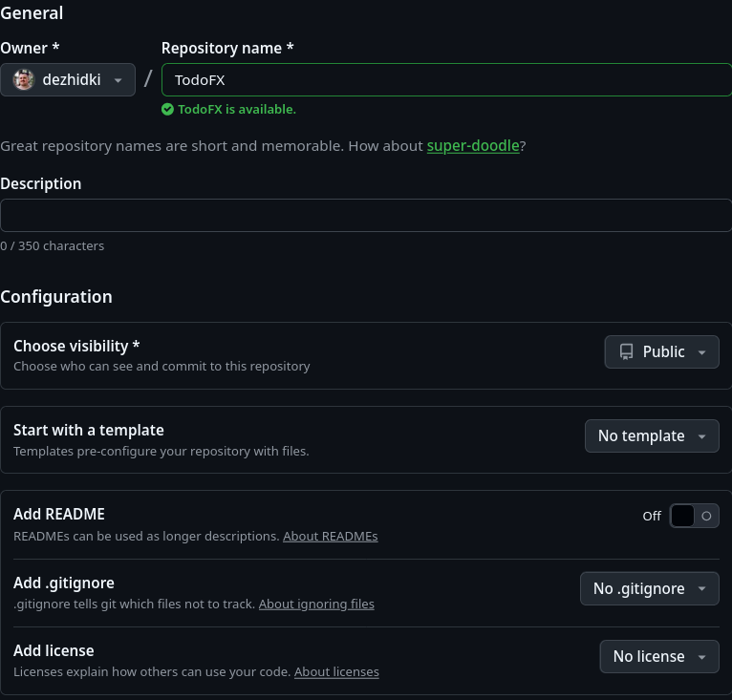Click the caret arrow on No template

pyautogui.click(x=702, y=436)
